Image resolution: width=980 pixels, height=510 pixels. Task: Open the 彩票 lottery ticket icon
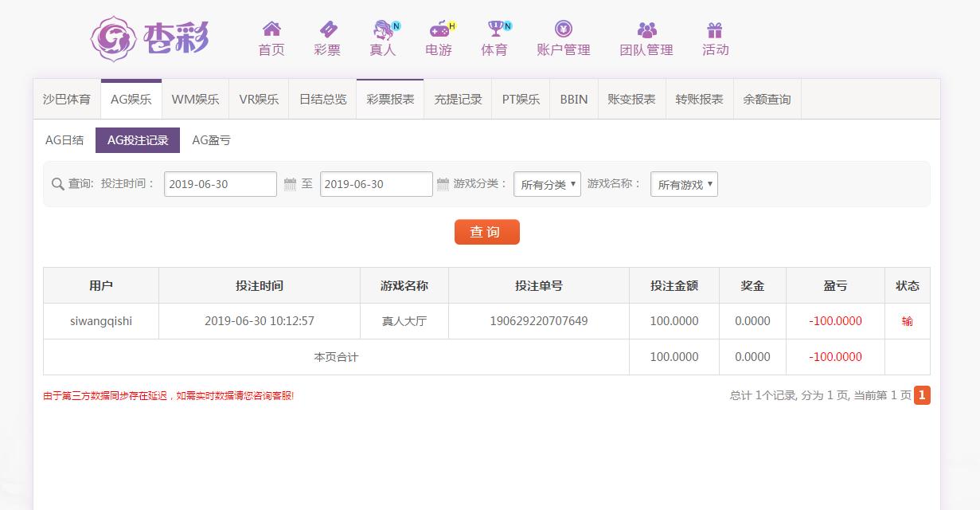(x=327, y=29)
